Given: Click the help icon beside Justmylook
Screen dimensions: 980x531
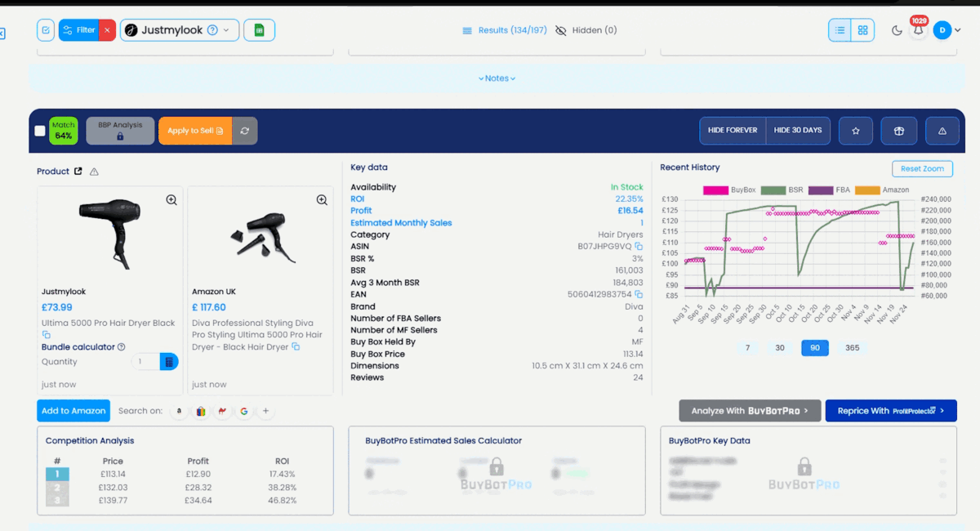Looking at the screenshot, I should [212, 30].
